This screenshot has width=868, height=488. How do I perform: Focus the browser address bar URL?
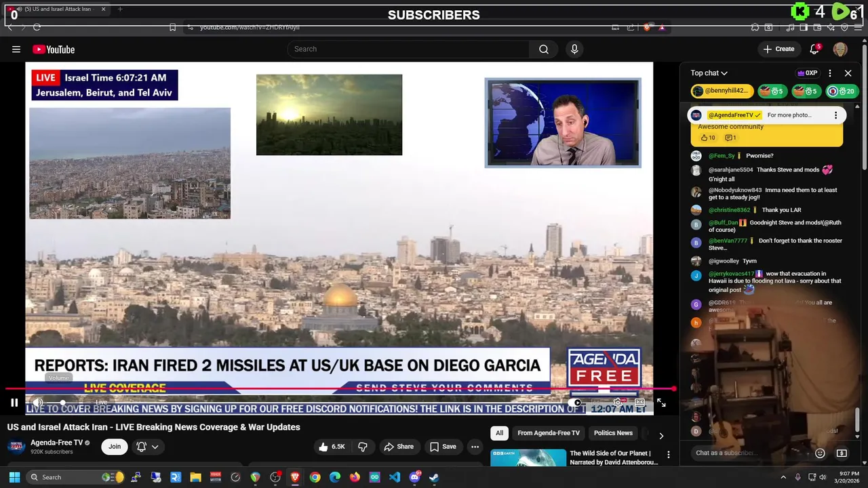point(250,27)
